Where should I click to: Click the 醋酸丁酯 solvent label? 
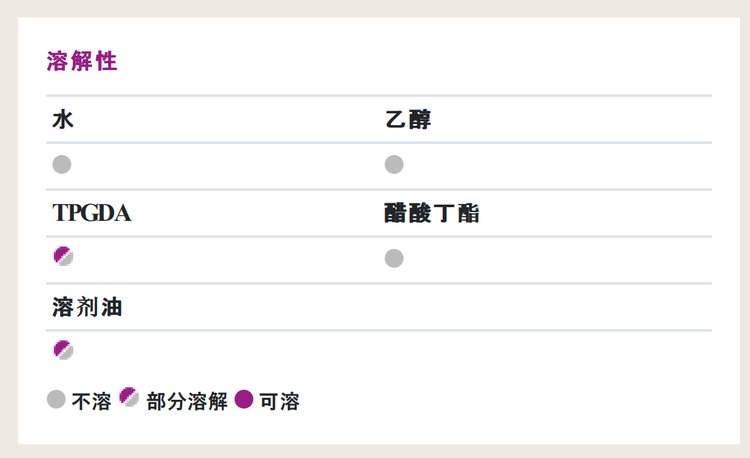tap(432, 213)
